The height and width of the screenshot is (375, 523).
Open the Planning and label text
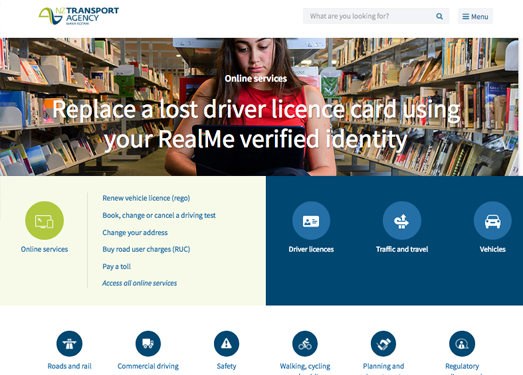point(384,366)
